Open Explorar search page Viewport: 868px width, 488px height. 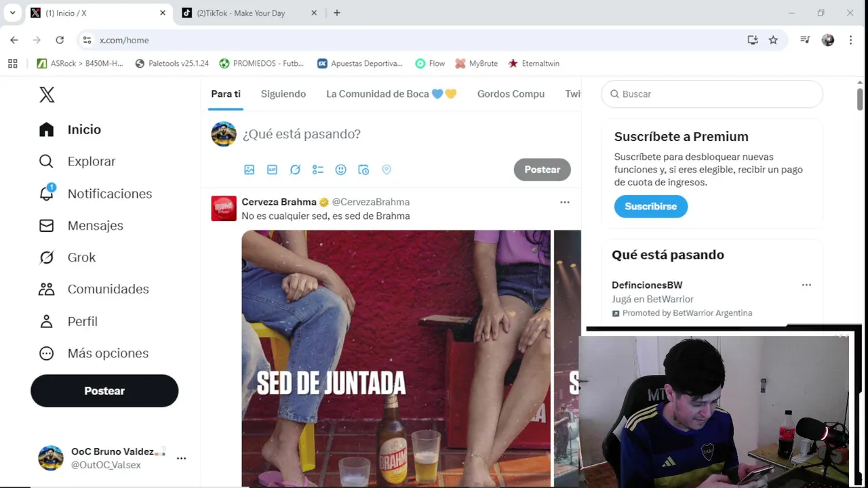click(x=77, y=161)
